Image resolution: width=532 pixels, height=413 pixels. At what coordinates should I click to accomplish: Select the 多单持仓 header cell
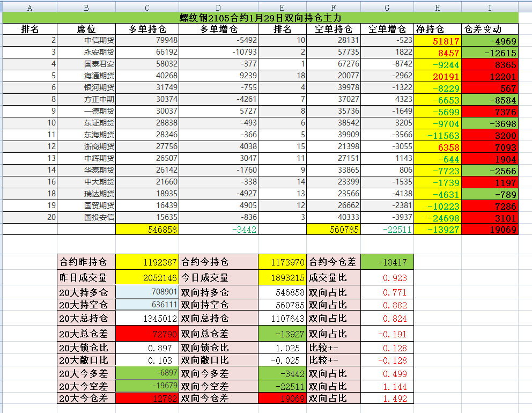point(147,29)
